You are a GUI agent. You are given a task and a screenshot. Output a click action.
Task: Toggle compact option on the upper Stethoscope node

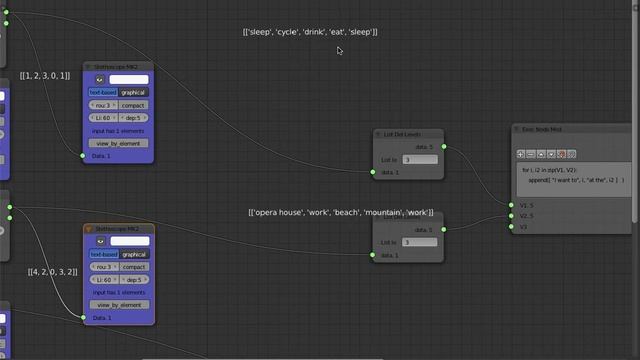pos(133,105)
